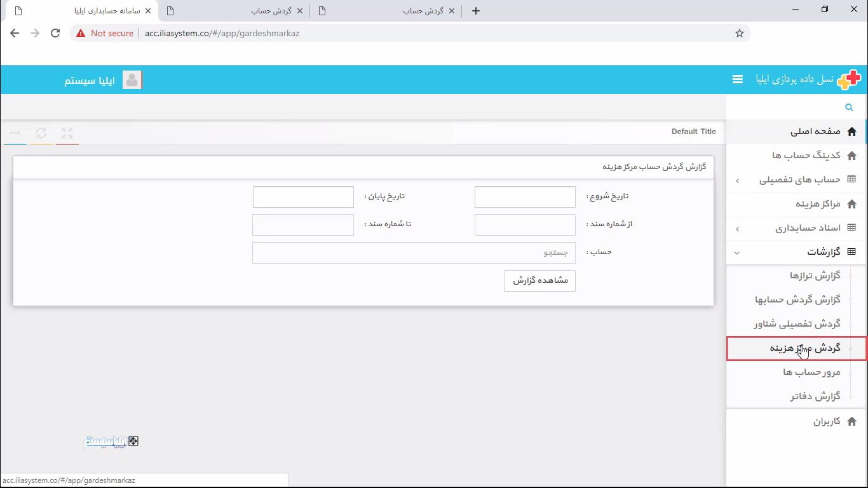Open the sidebar search magnifier icon
This screenshot has height=488, width=868.
coord(849,107)
